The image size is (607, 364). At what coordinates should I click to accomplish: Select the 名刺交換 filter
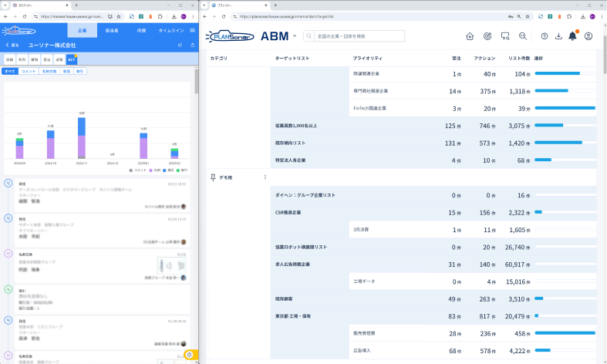(x=49, y=71)
